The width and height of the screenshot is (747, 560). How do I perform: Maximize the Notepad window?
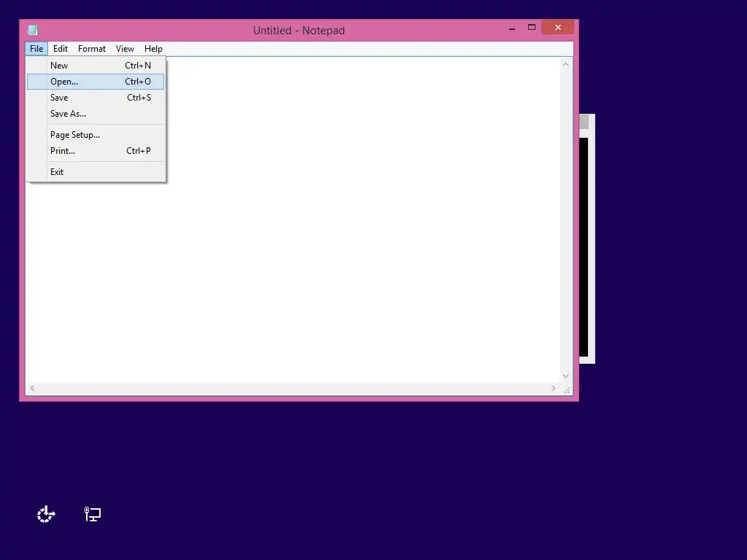532,28
